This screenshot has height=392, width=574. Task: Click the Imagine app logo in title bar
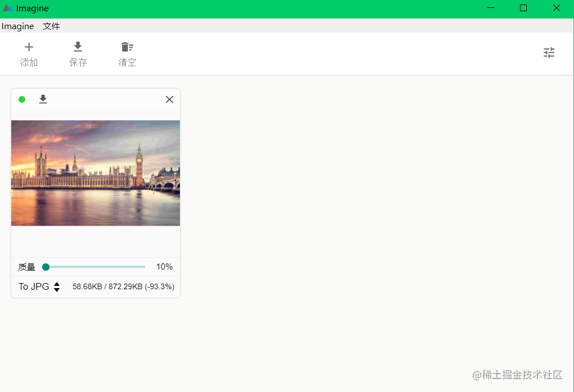tap(7, 8)
